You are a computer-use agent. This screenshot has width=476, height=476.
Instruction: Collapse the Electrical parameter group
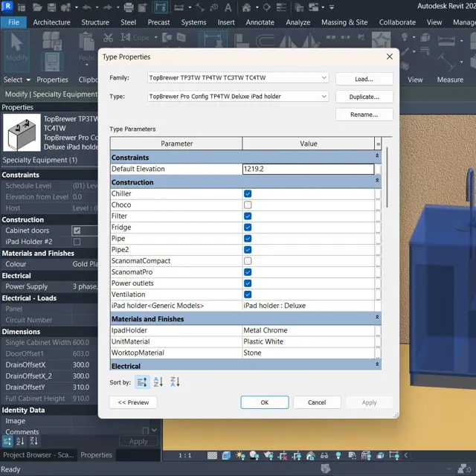377,364
